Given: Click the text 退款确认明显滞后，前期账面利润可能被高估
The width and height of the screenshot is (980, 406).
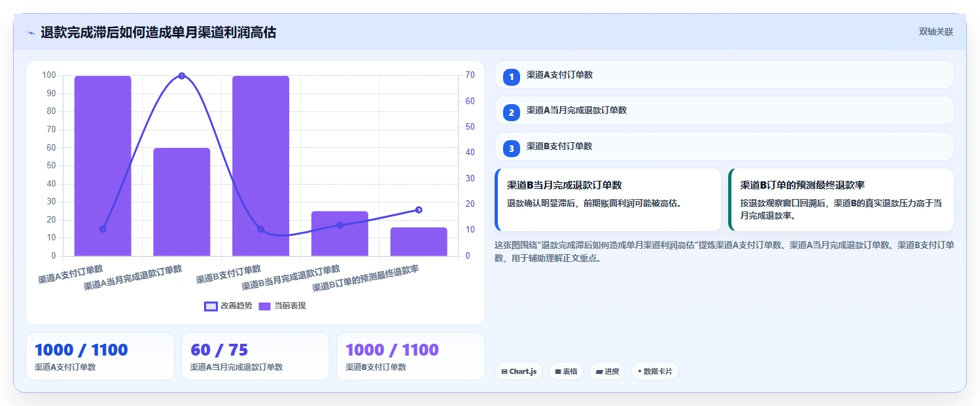Looking at the screenshot, I should coord(595,203).
